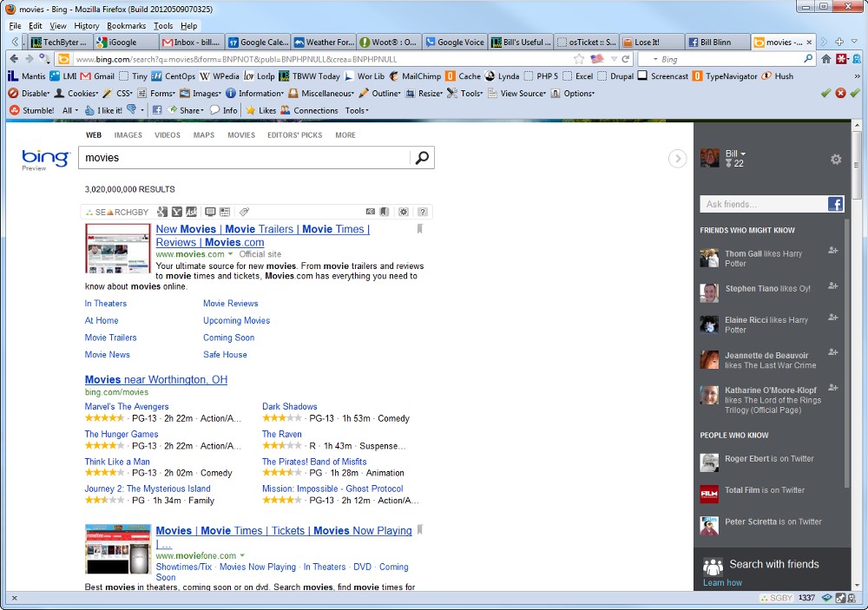868x610 pixels.
Task: Click the browser Home button
Action: 826,59
